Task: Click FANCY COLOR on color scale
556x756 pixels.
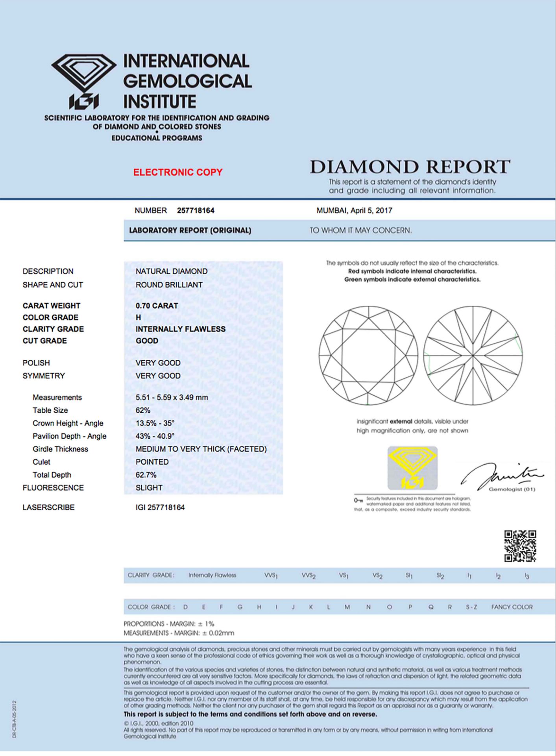Action: click(x=512, y=607)
